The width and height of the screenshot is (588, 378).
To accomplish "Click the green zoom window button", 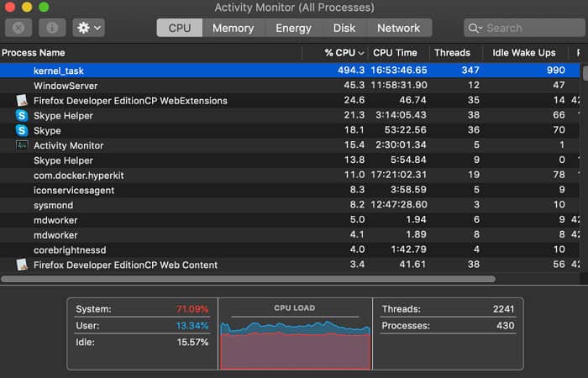I will (44, 7).
